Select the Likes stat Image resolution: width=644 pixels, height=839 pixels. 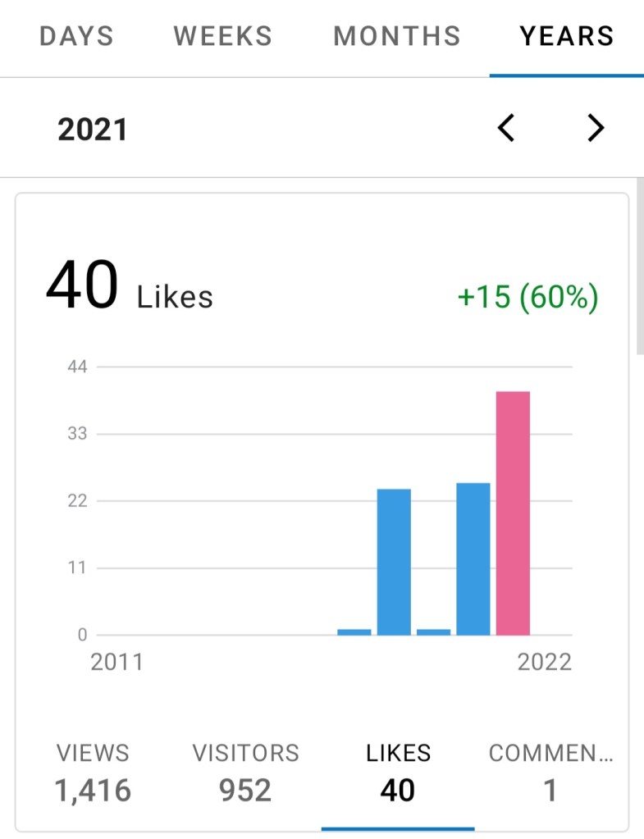(x=398, y=772)
